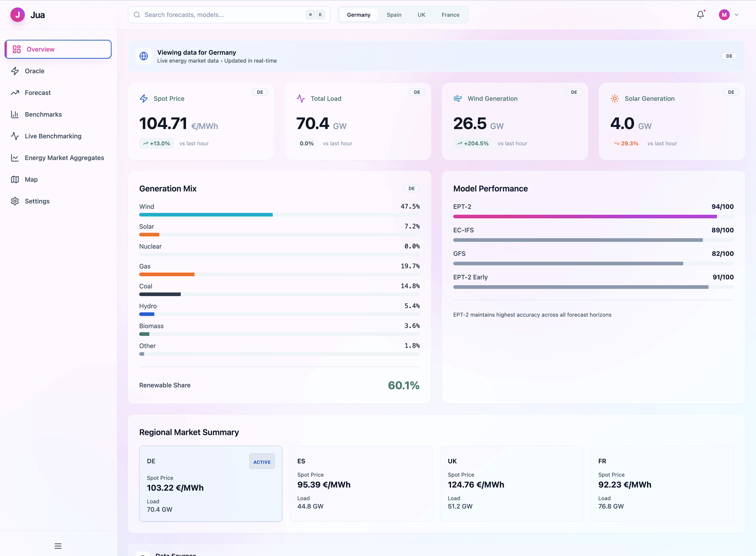Open Settings via the gear icon
The height and width of the screenshot is (556, 756).
pos(15,201)
